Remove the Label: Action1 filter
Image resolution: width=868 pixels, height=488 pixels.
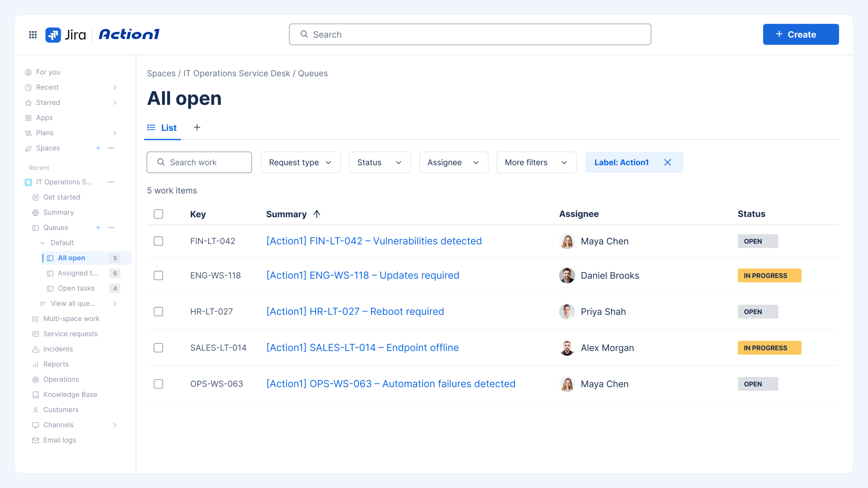[667, 162]
